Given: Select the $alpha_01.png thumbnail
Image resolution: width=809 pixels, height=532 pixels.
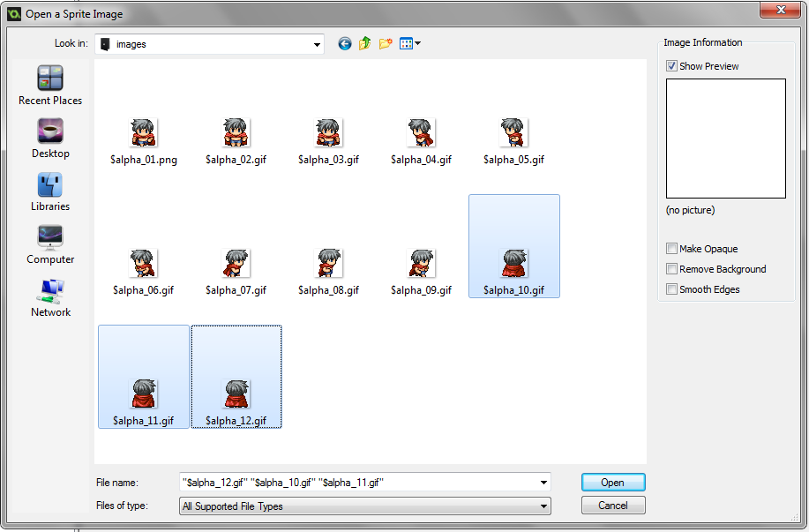Looking at the screenshot, I should click(143, 134).
